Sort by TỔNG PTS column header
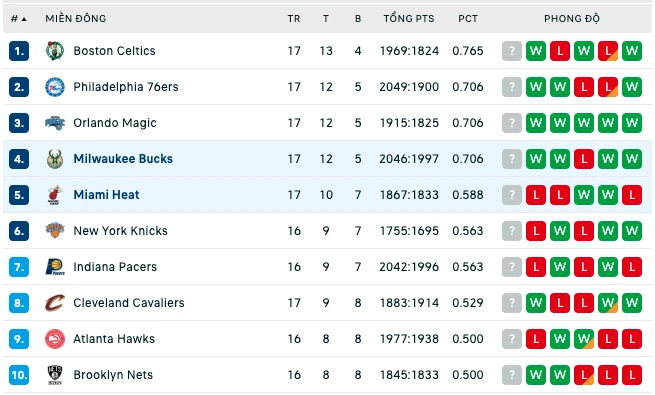 pyautogui.click(x=409, y=19)
